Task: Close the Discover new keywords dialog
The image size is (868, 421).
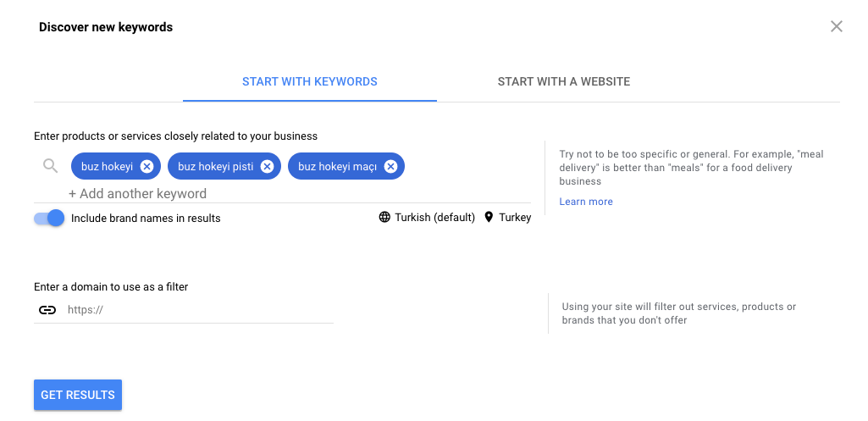Action: (x=837, y=26)
